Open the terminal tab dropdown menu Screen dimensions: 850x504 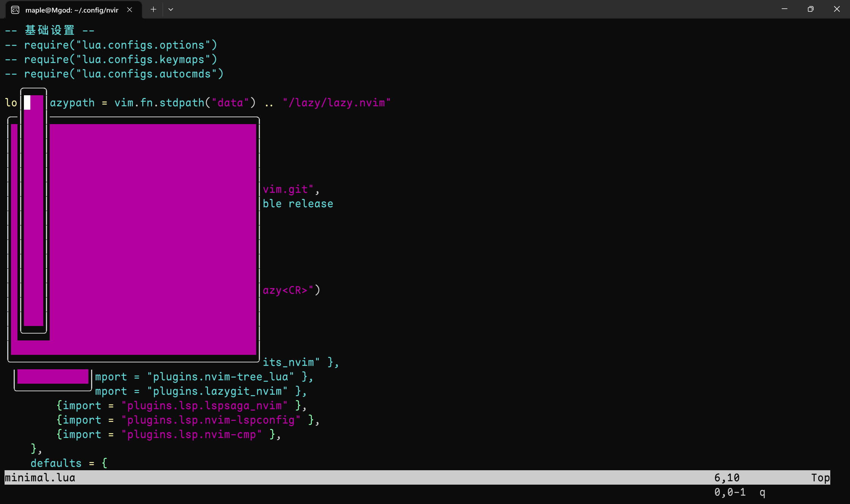170,9
